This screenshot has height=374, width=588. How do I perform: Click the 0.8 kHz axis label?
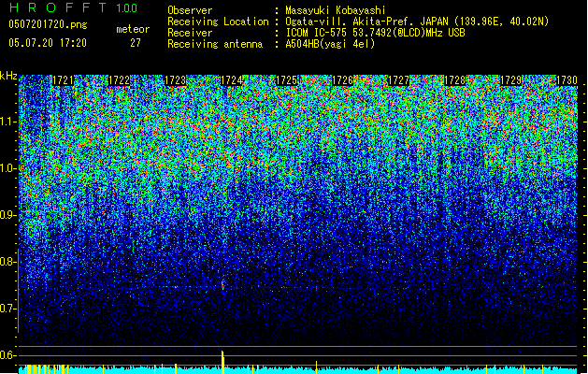click(8, 262)
